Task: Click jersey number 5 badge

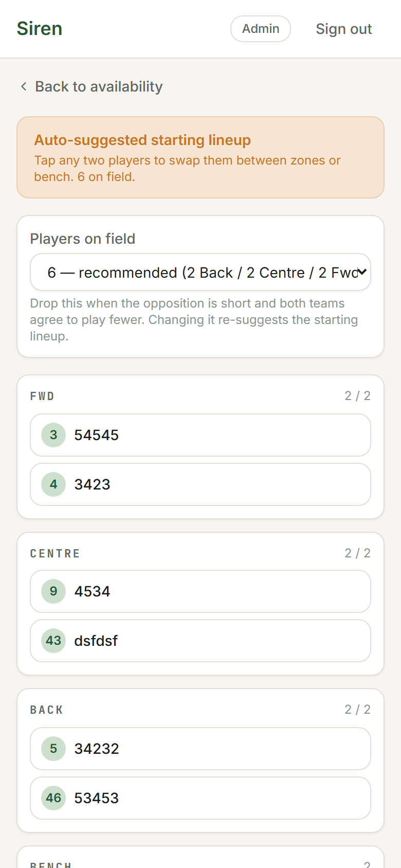Action: pos(53,749)
